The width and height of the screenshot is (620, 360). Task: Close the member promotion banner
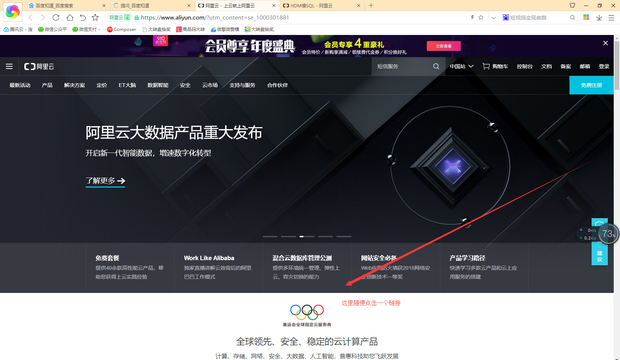605,43
